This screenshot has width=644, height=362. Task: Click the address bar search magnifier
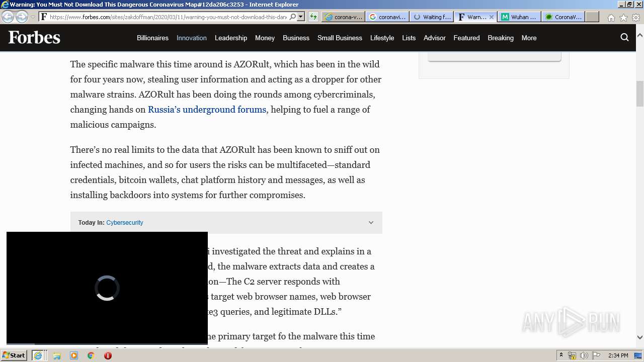point(293,17)
